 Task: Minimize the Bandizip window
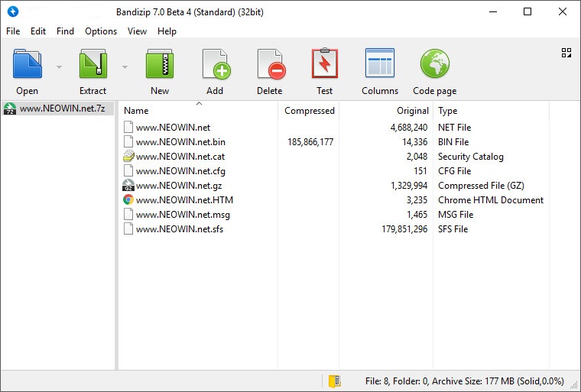(x=493, y=12)
